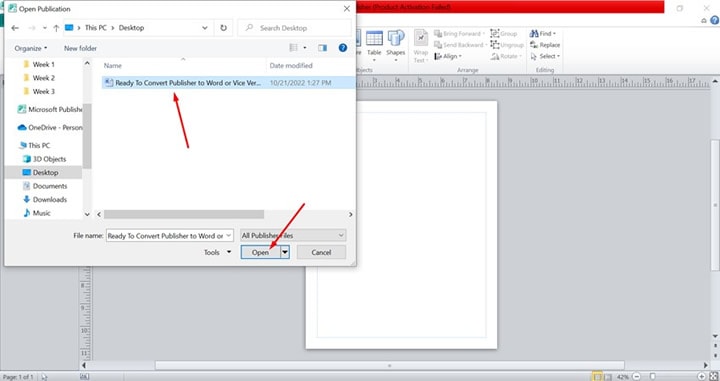The height and width of the screenshot is (381, 720).
Task: Select Microsoft Publisher in sidebar
Action: [50, 109]
